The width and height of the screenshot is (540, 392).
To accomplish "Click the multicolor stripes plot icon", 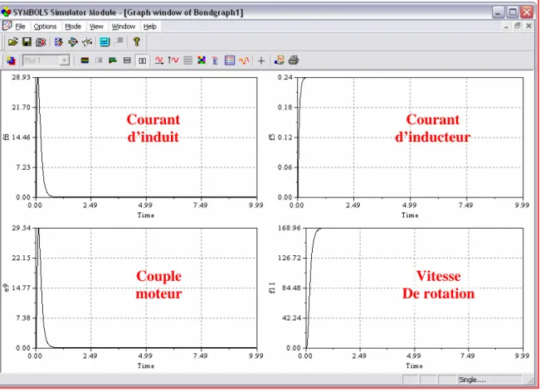I will click(x=85, y=61).
